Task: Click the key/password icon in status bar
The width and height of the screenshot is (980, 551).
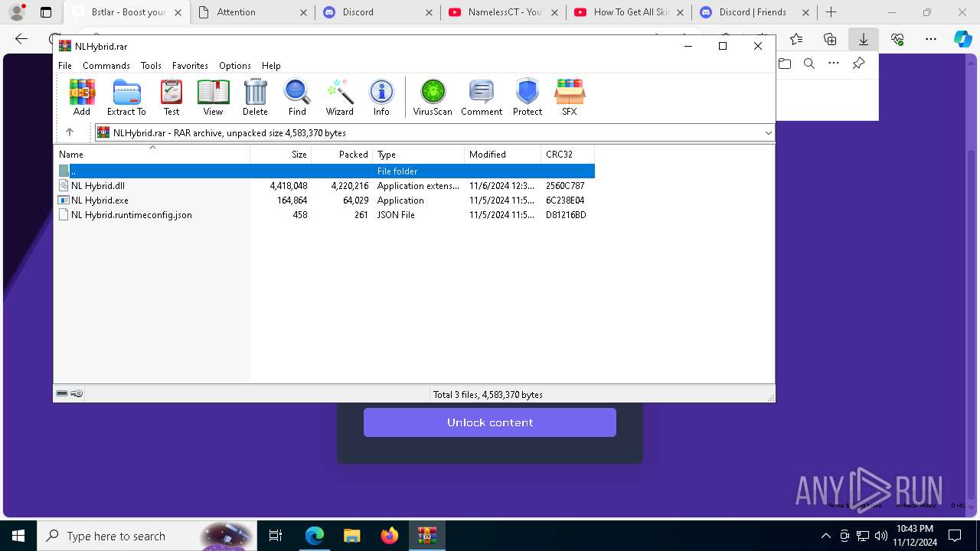Action: click(77, 393)
